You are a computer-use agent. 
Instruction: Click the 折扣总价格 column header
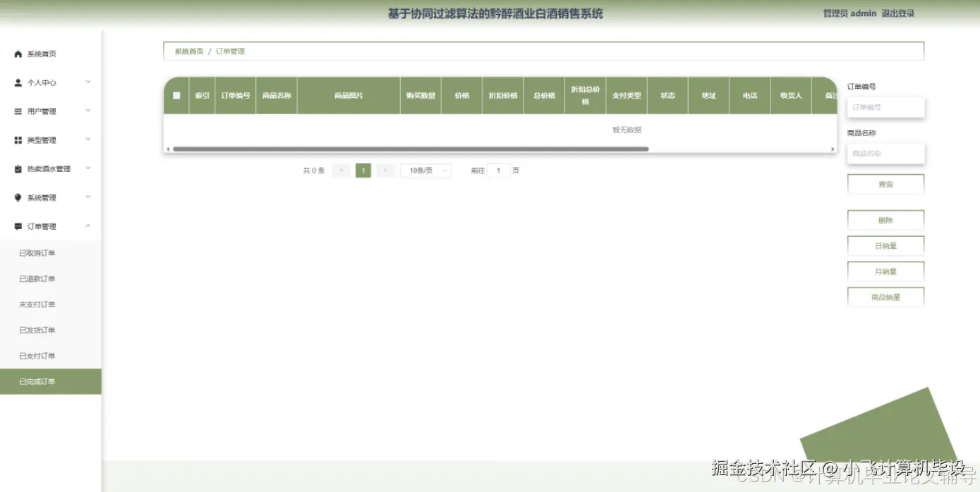point(585,95)
